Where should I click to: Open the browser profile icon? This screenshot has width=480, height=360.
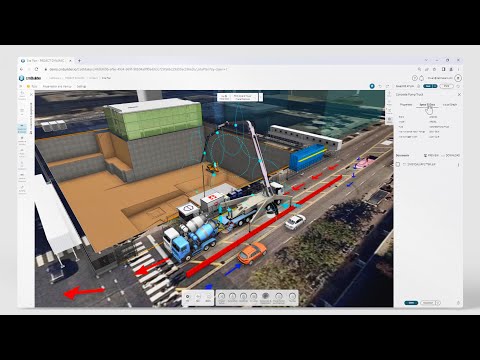tap(451, 69)
